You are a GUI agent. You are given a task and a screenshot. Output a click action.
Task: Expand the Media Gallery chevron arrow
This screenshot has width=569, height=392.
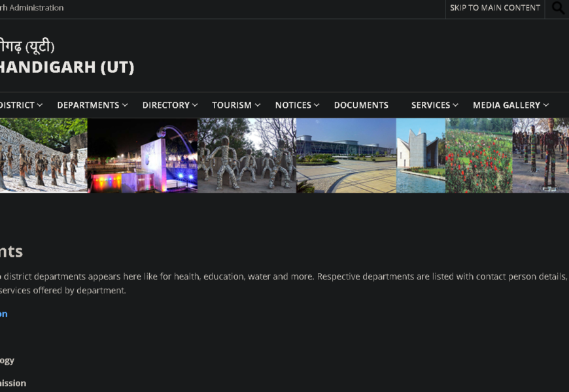click(x=545, y=105)
